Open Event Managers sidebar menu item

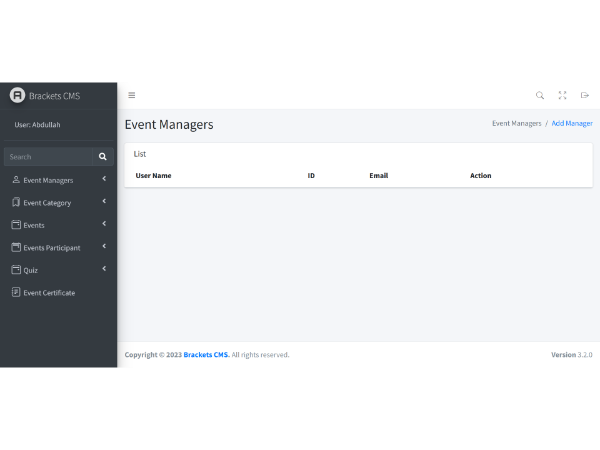tap(59, 180)
